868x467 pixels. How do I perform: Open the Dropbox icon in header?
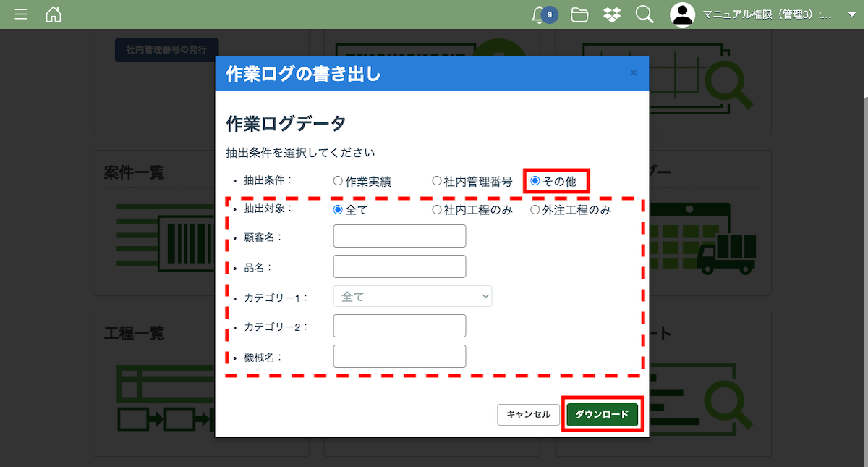[612, 14]
